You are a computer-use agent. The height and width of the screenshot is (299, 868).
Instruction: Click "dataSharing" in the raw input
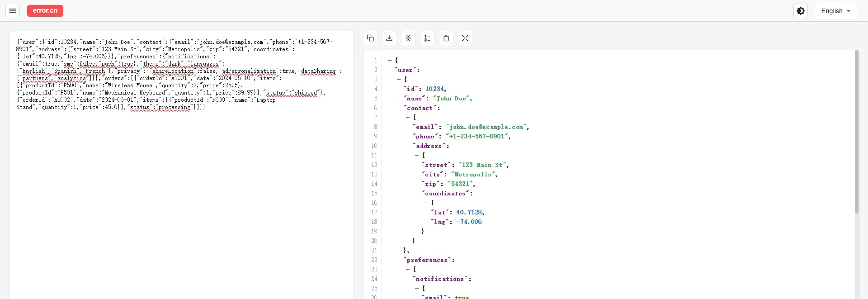point(319,71)
